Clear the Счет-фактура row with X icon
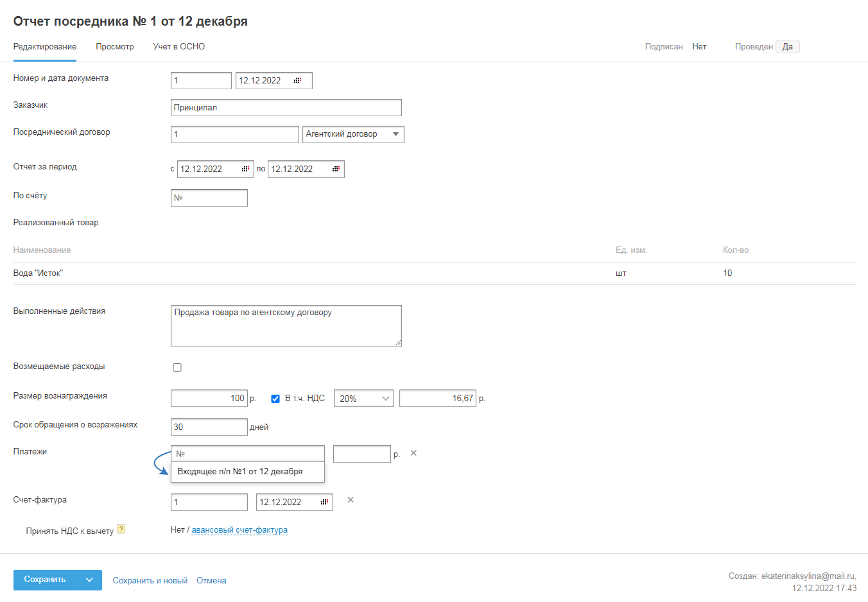 [x=351, y=500]
